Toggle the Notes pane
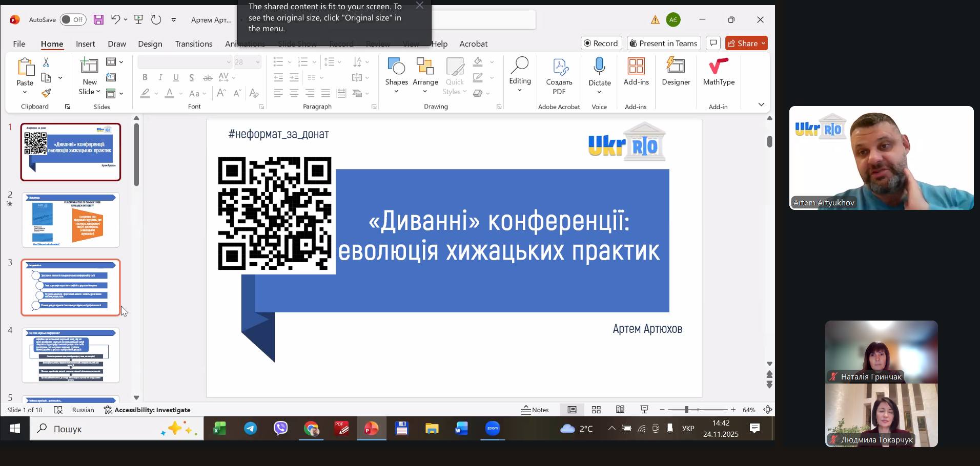This screenshot has width=980, height=466. point(535,410)
